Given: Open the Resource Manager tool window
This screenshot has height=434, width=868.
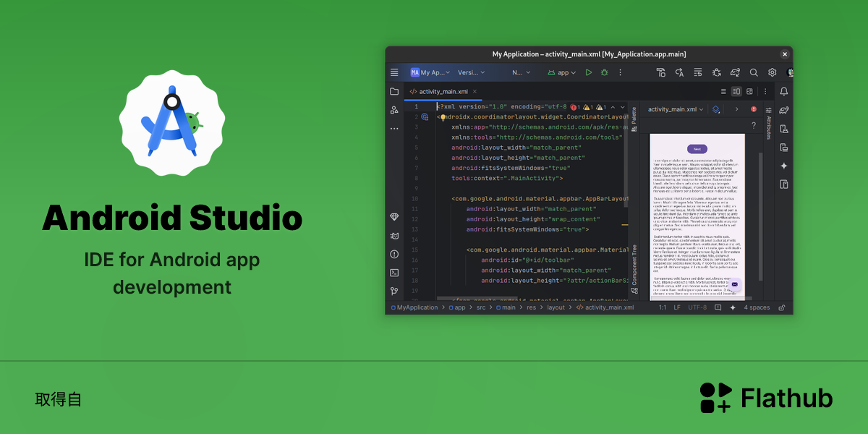Looking at the screenshot, I should (394, 110).
